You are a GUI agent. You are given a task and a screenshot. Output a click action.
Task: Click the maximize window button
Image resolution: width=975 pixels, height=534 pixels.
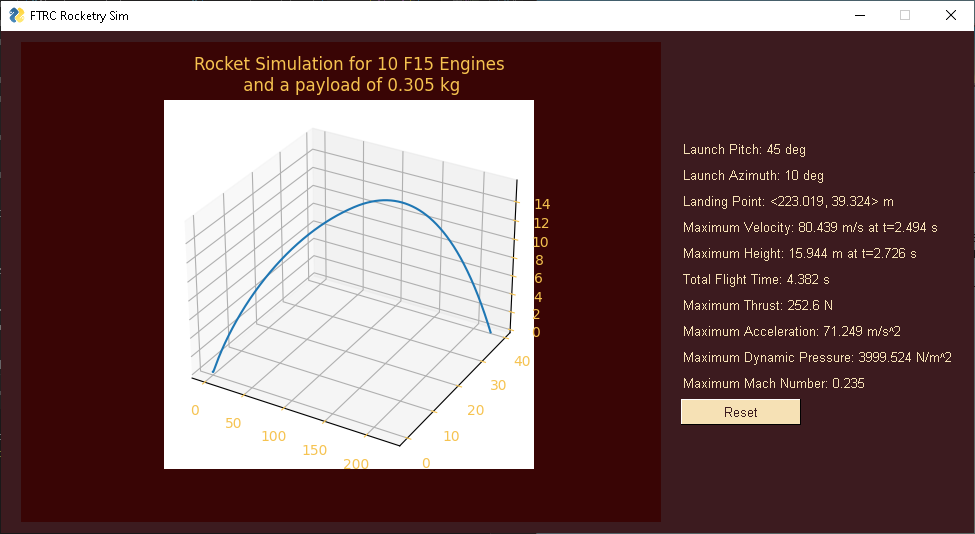(905, 16)
